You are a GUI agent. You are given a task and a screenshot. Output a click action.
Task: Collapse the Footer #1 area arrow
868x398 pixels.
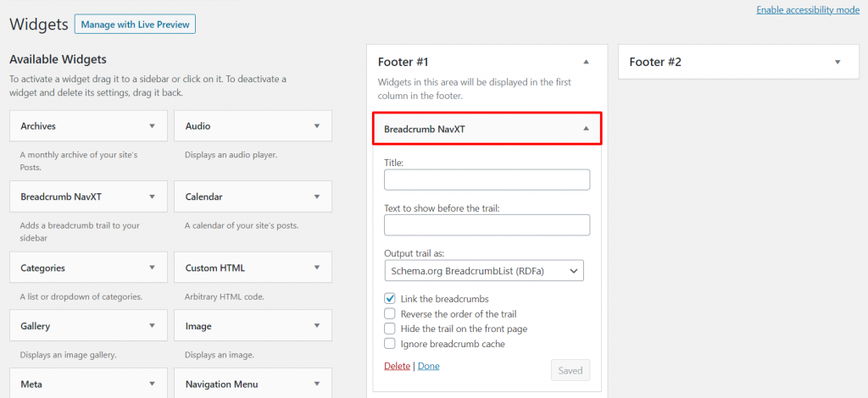[585, 62]
